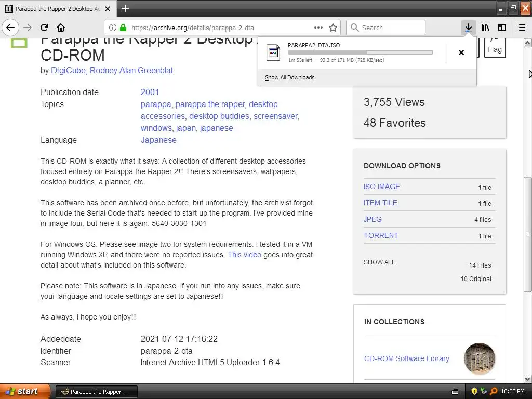
Task: Click the green padlock security icon
Action: (123, 28)
